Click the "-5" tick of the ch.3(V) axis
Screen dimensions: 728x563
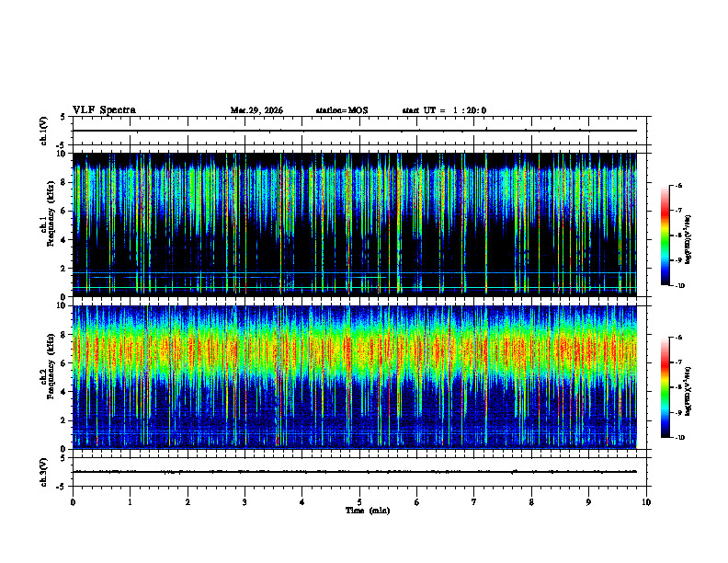(62, 487)
